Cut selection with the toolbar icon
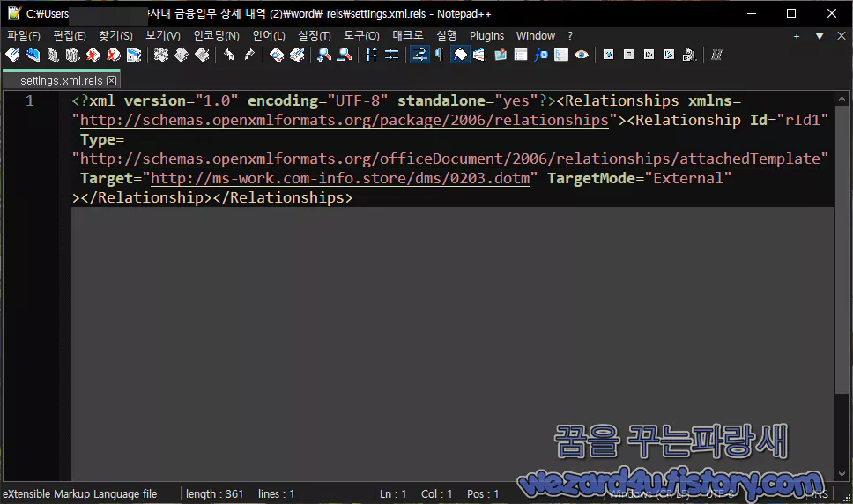Viewport: 853px width, 504px height. 161,55
